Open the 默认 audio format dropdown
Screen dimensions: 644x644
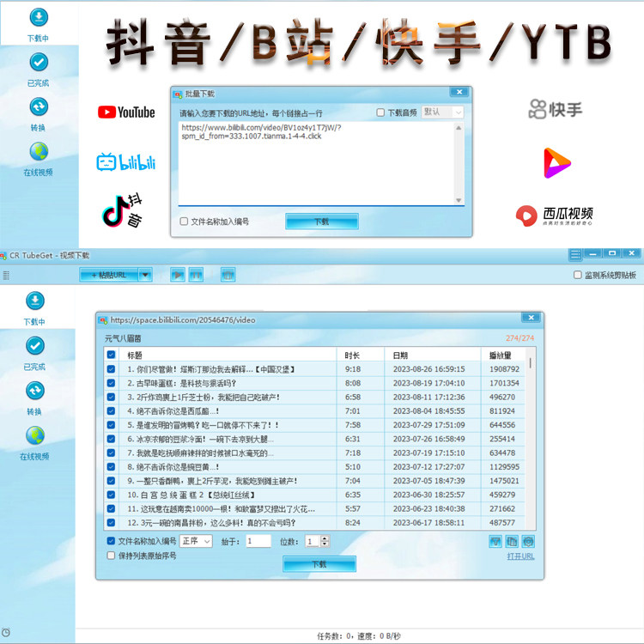(442, 112)
